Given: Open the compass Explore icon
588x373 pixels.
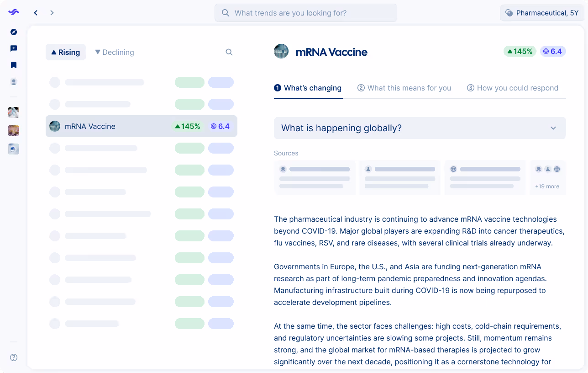Looking at the screenshot, I should [14, 32].
